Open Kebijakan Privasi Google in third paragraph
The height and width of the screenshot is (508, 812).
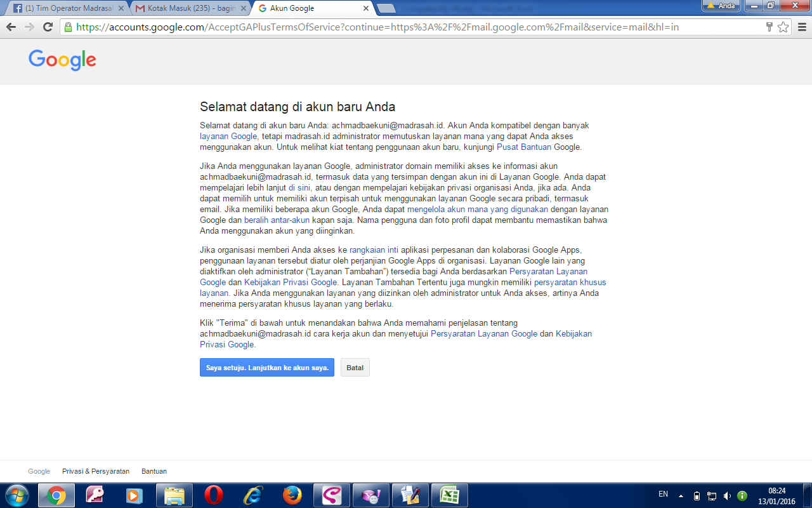(x=291, y=283)
